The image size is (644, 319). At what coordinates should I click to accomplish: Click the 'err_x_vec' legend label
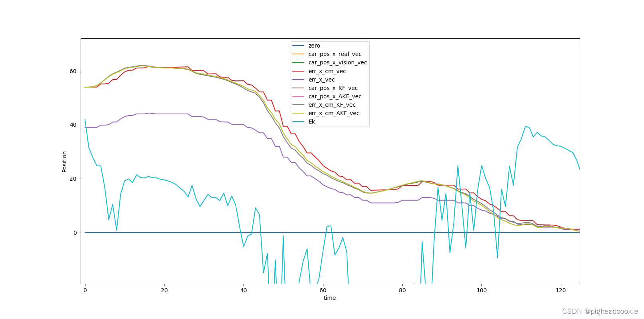tap(322, 80)
